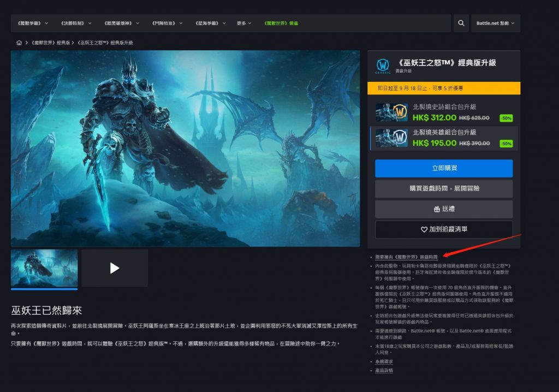This screenshot has height=392, width=559.
Task: Expand the 《決勝時刻》 nav dropdown
Action: coord(76,23)
